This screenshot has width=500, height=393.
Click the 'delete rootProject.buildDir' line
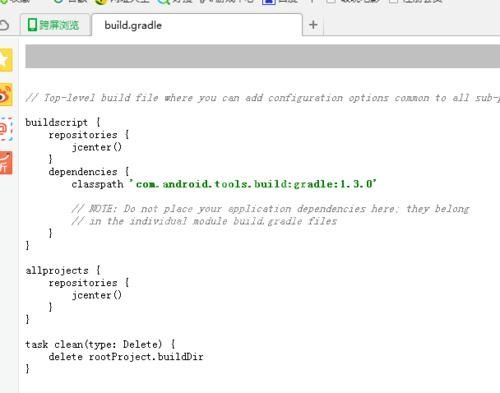click(126, 357)
